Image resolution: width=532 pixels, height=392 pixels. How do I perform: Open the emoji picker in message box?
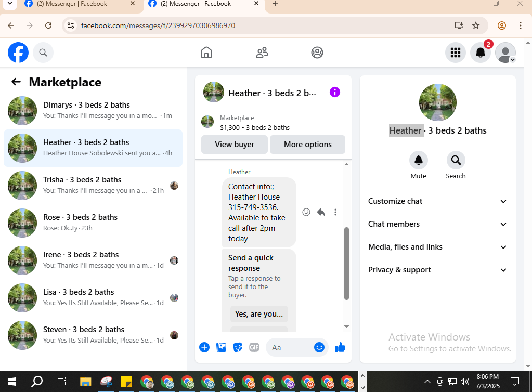pyautogui.click(x=319, y=347)
